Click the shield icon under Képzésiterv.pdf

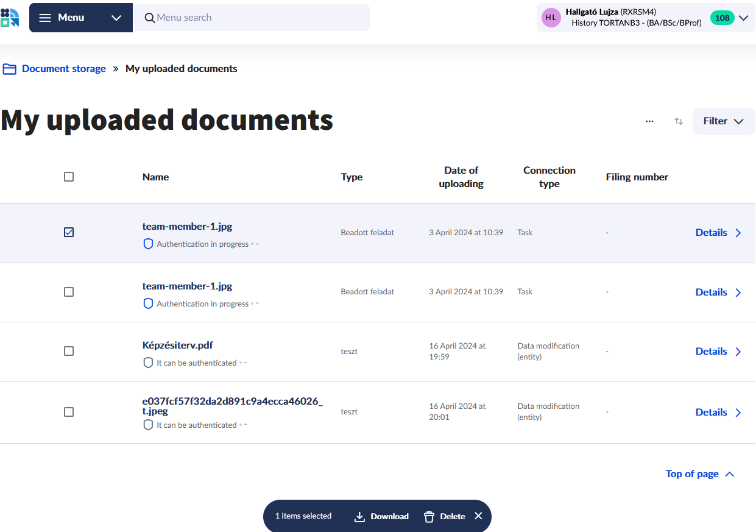point(148,363)
